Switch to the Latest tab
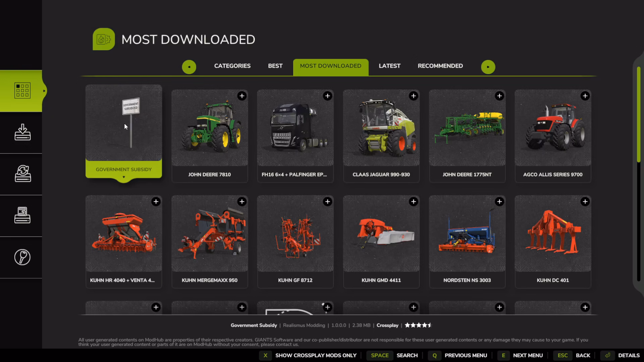Image resolution: width=644 pixels, height=362 pixels. coord(389,66)
